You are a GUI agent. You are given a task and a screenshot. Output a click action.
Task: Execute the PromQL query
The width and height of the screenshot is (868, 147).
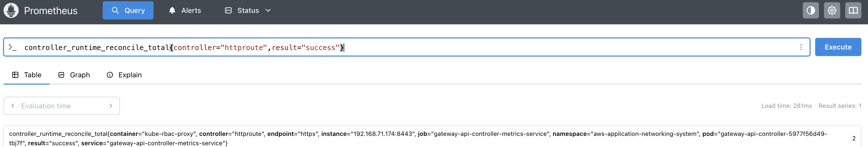pos(838,47)
